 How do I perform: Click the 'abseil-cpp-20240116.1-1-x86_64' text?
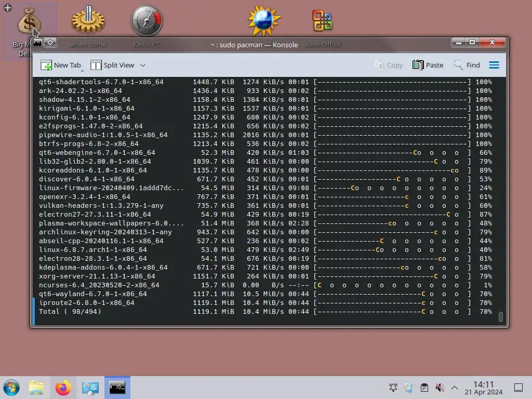pyautogui.click(x=101, y=241)
